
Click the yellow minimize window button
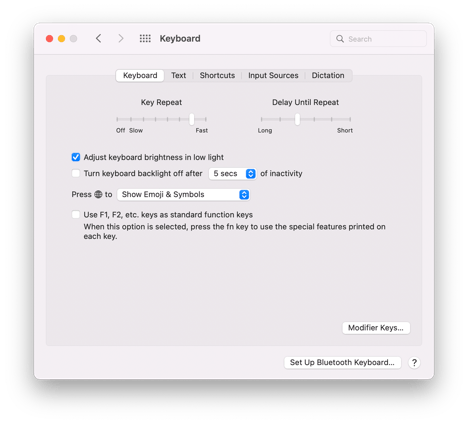coord(61,39)
